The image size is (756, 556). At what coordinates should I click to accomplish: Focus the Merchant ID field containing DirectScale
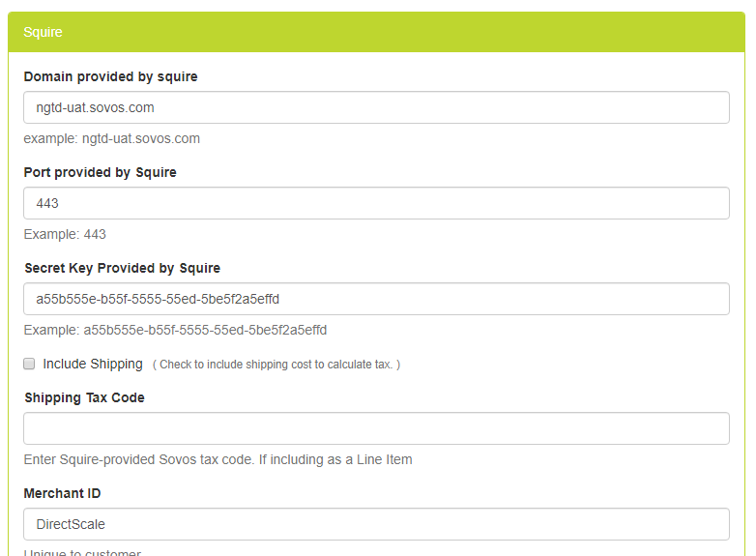[376, 524]
